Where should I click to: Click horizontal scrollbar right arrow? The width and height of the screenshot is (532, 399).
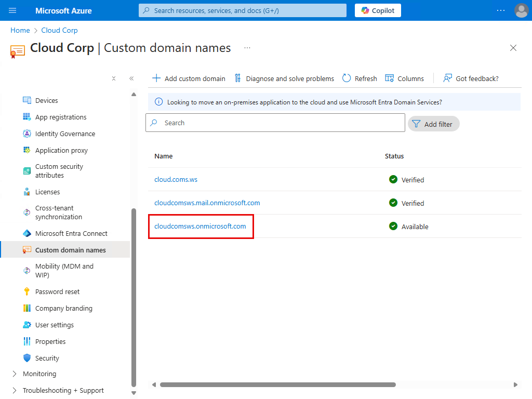click(515, 384)
